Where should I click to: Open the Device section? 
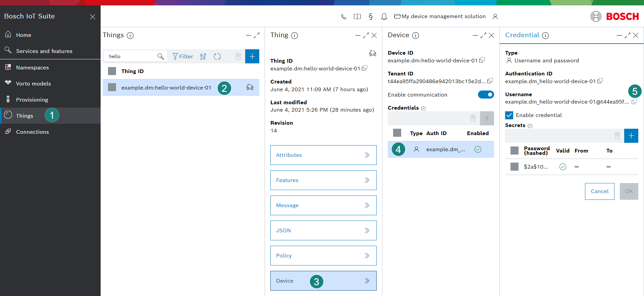323,281
